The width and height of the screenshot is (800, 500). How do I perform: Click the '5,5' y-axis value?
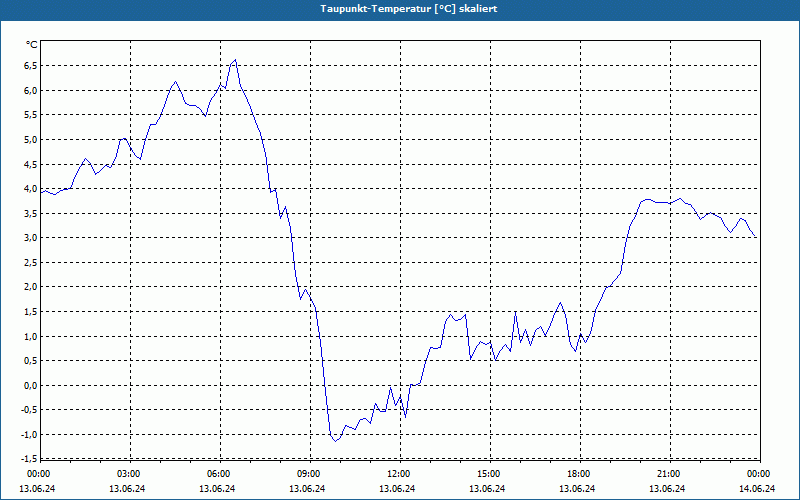pyautogui.click(x=31, y=115)
